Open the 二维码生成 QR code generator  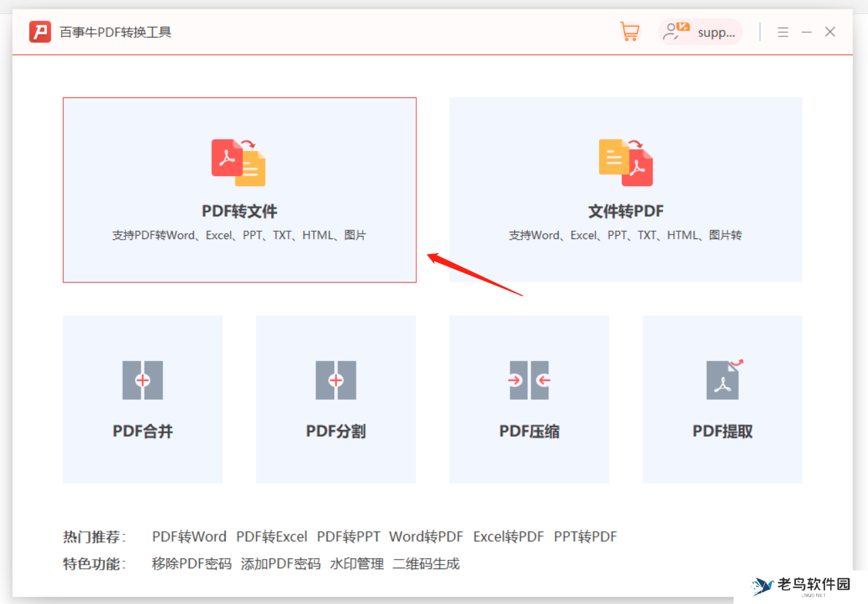point(426,564)
